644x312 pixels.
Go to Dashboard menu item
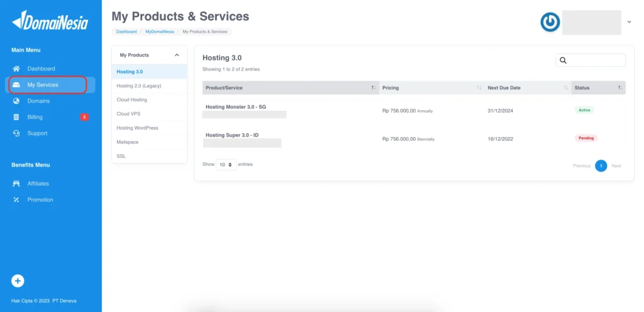[41, 69]
